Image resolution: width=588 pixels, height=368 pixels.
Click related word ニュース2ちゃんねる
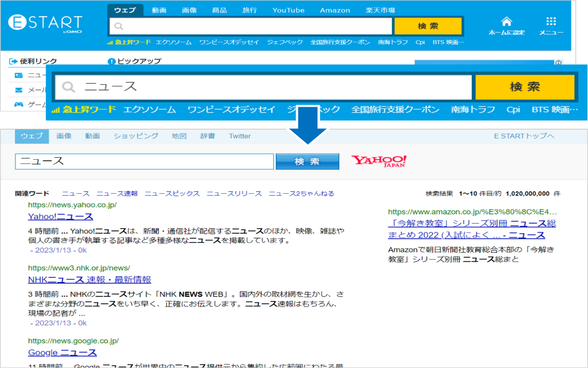point(301,194)
